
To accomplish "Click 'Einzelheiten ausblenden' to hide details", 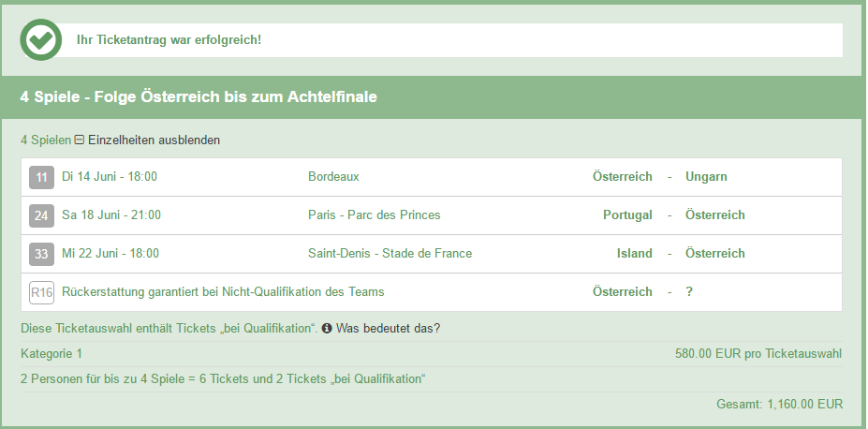I will [154, 141].
